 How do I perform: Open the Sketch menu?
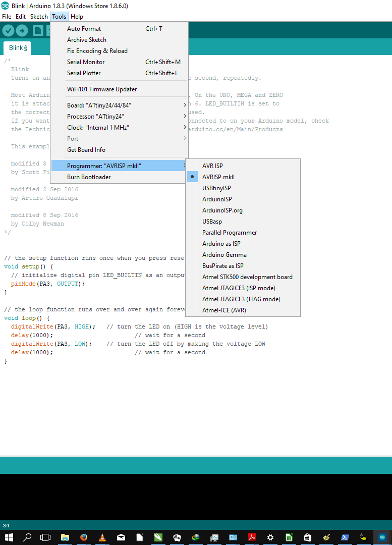[39, 16]
